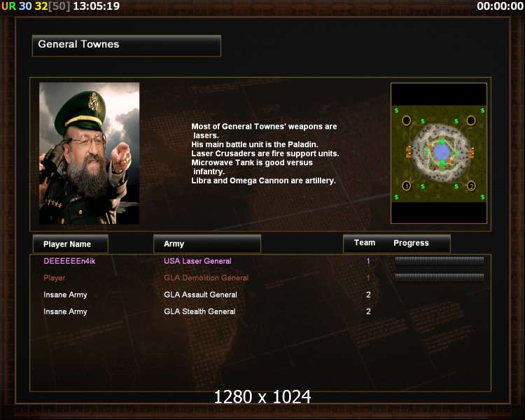This screenshot has height=420, width=525.
Task: Click General Townes portrait image
Action: tap(90, 153)
